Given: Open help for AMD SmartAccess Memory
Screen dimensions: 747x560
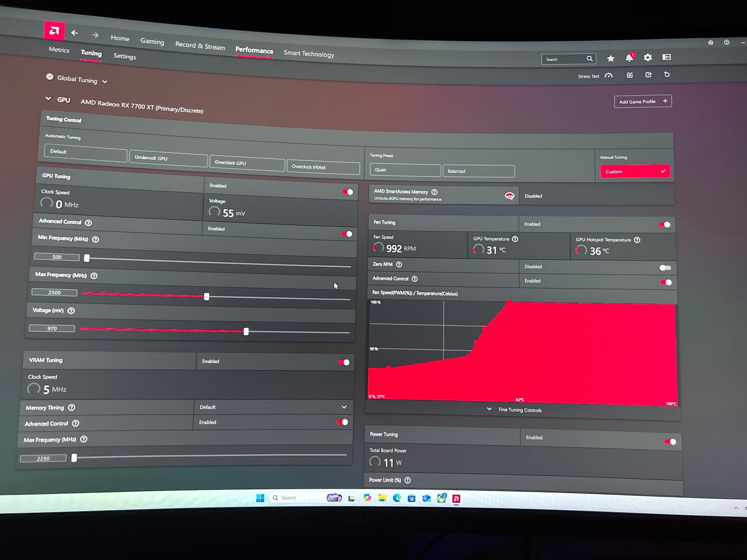Looking at the screenshot, I should (434, 192).
